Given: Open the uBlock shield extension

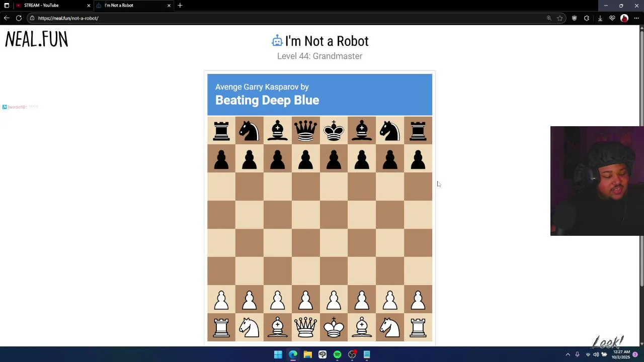Looking at the screenshot, I should coord(574,18).
